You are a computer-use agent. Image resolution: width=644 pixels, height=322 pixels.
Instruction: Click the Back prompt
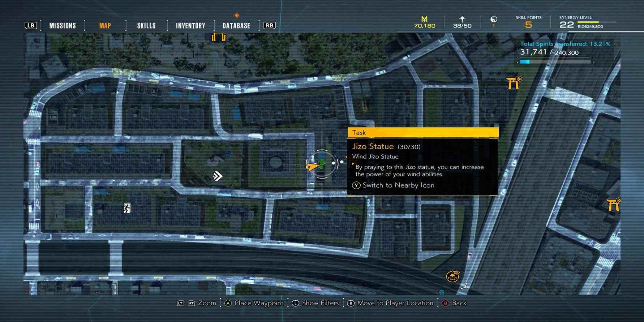coord(459,303)
